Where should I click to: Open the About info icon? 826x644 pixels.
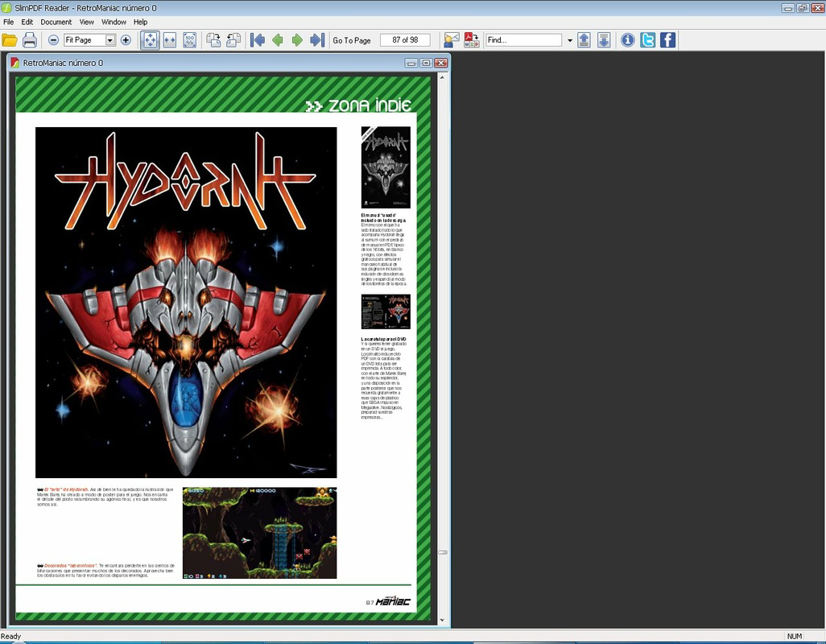coord(627,40)
